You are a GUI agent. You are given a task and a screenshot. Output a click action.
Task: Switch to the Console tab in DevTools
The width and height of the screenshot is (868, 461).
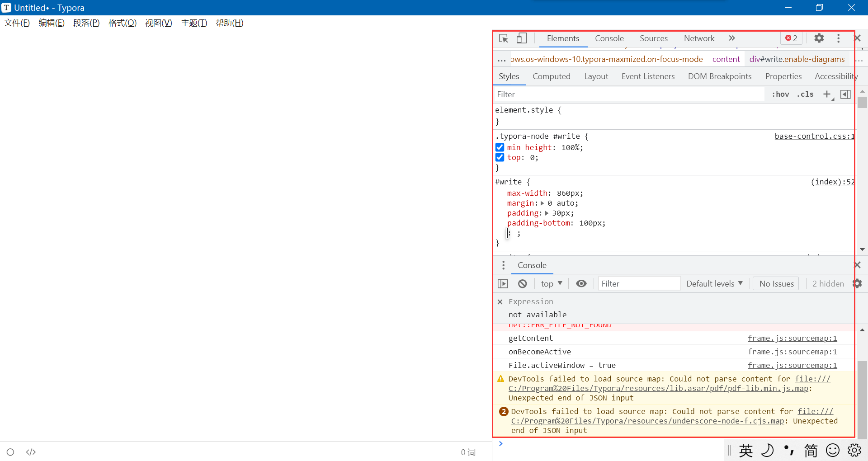609,38
